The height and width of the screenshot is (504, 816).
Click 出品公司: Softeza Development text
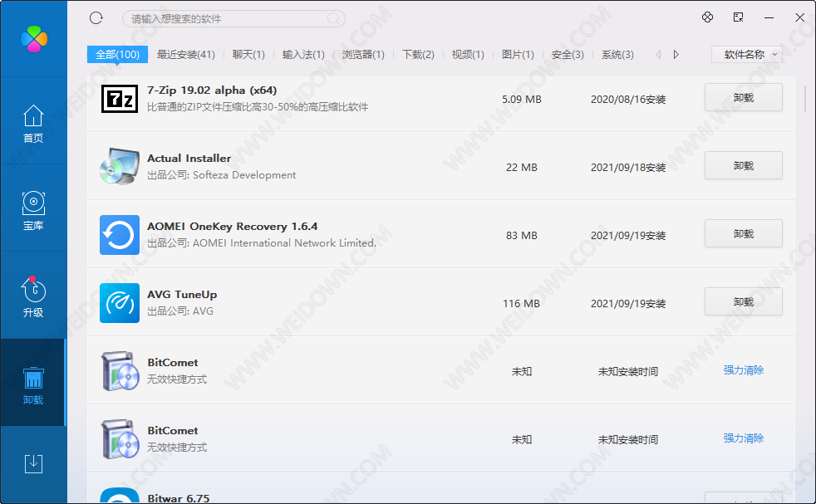coord(221,174)
